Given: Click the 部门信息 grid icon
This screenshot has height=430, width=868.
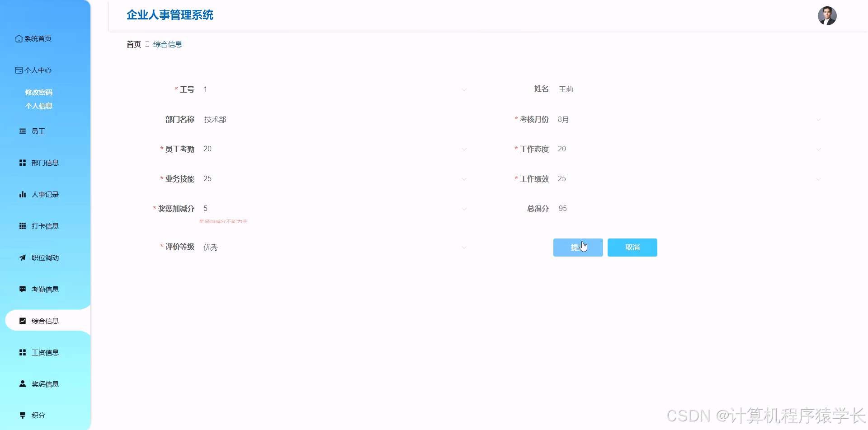Looking at the screenshot, I should (x=23, y=163).
